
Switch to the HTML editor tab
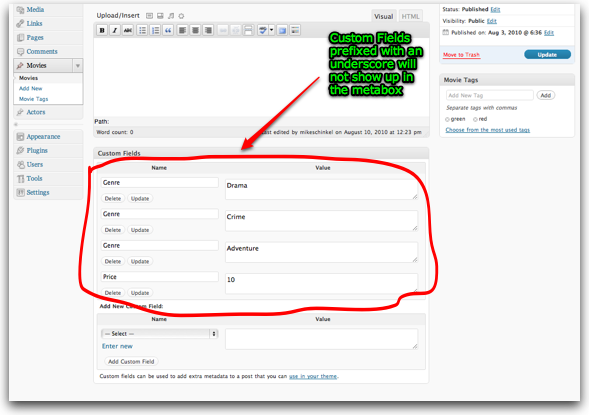click(x=410, y=17)
